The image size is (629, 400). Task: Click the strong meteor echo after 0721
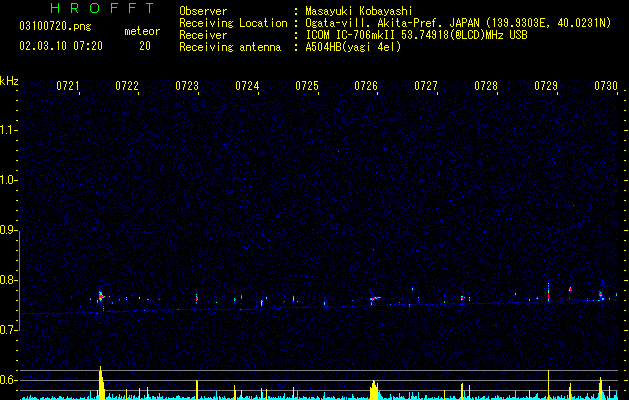(101, 297)
